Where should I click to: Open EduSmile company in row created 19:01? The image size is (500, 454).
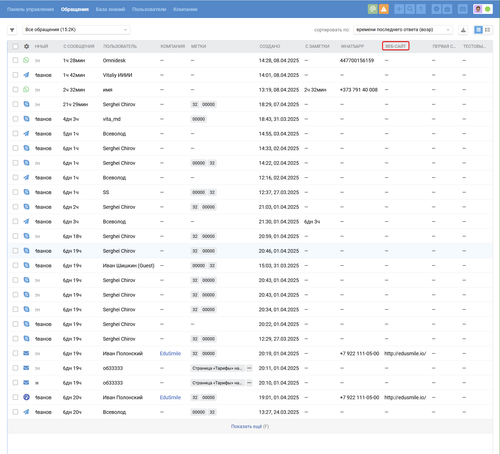(x=170, y=397)
